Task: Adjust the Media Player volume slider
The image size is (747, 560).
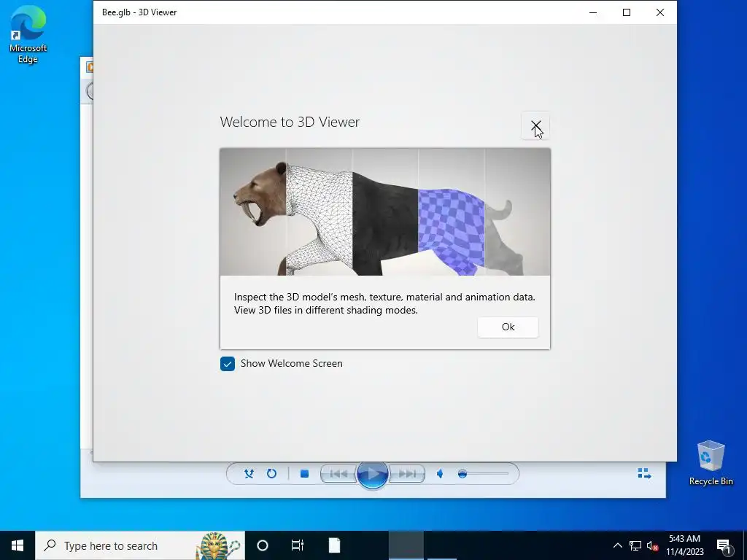Action: [x=483, y=474]
